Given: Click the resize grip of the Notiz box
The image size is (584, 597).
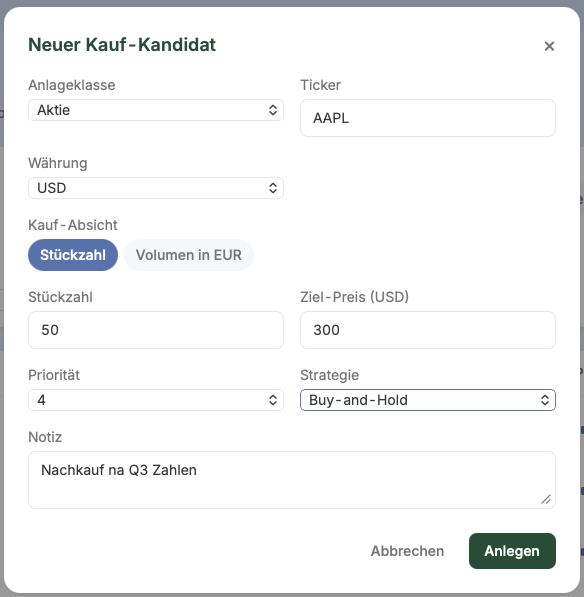Looking at the screenshot, I should [x=546, y=499].
